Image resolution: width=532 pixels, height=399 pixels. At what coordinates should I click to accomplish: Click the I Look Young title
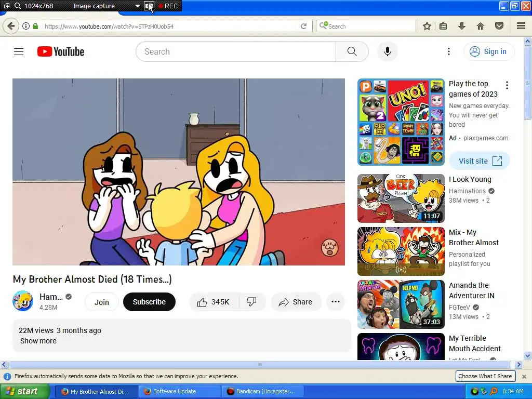pos(470,179)
